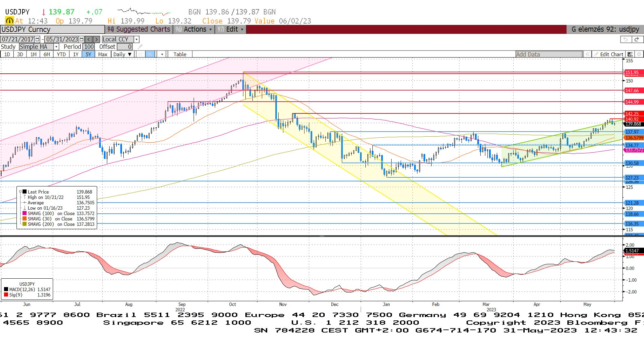Click the olive SMAVG (200) color swatch

tap(25, 224)
